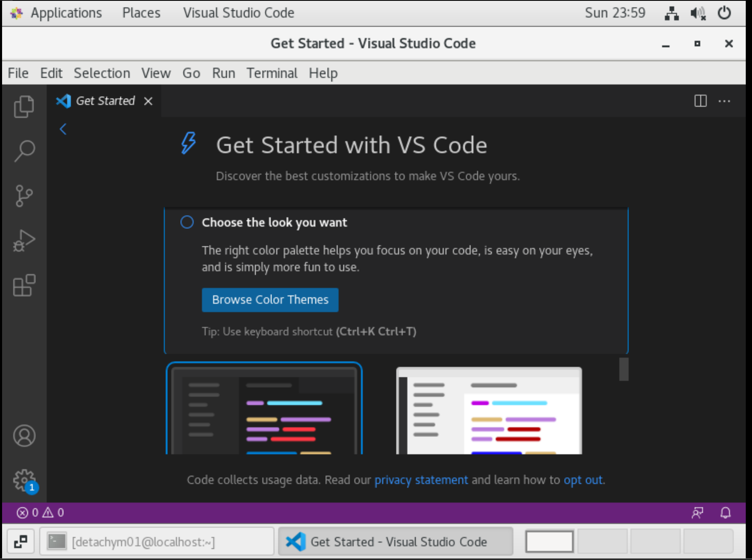Image resolution: width=752 pixels, height=560 pixels.
Task: Open the Run and Debug view
Action: [24, 241]
